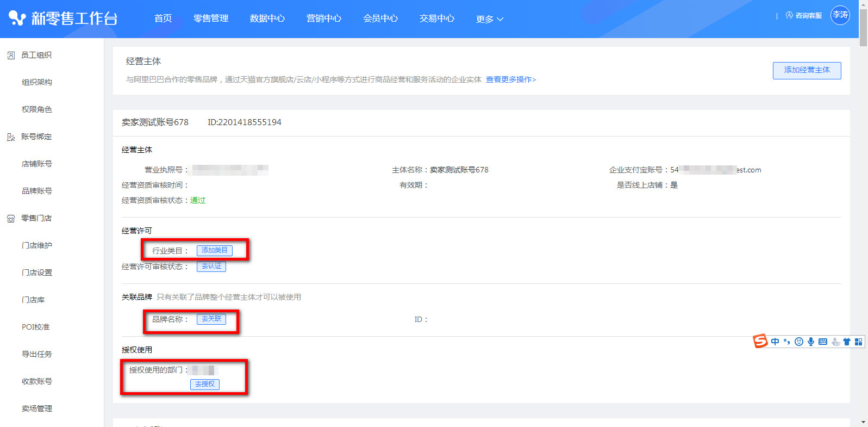Open the 李涛 user avatar
This screenshot has height=427, width=868.
point(840,15)
